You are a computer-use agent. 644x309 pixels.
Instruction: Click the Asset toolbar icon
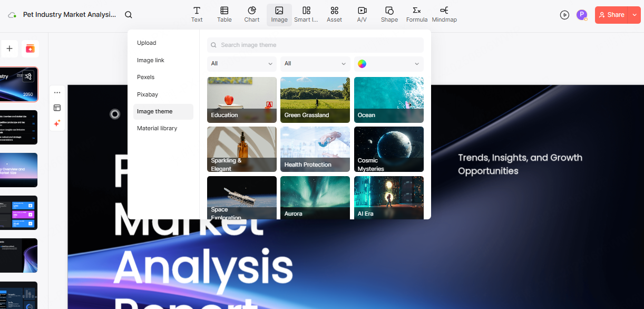tap(334, 14)
